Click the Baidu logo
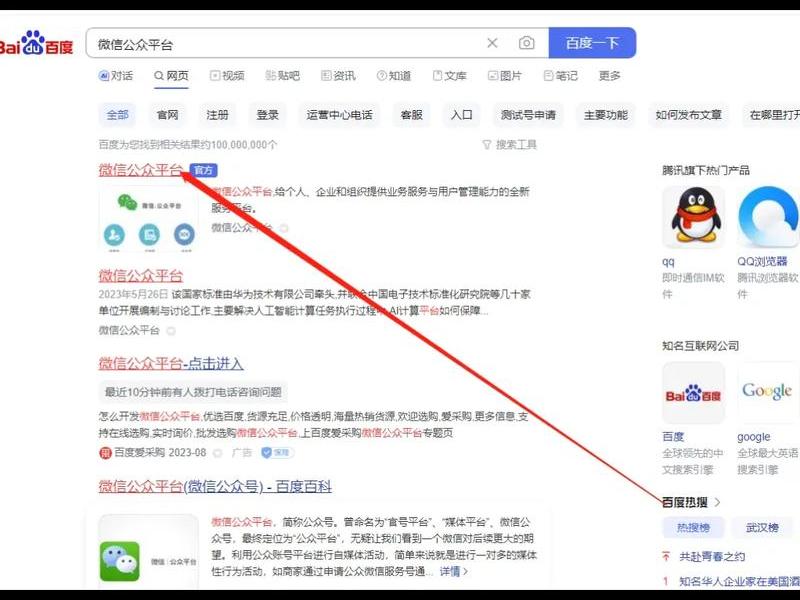 [x=36, y=43]
